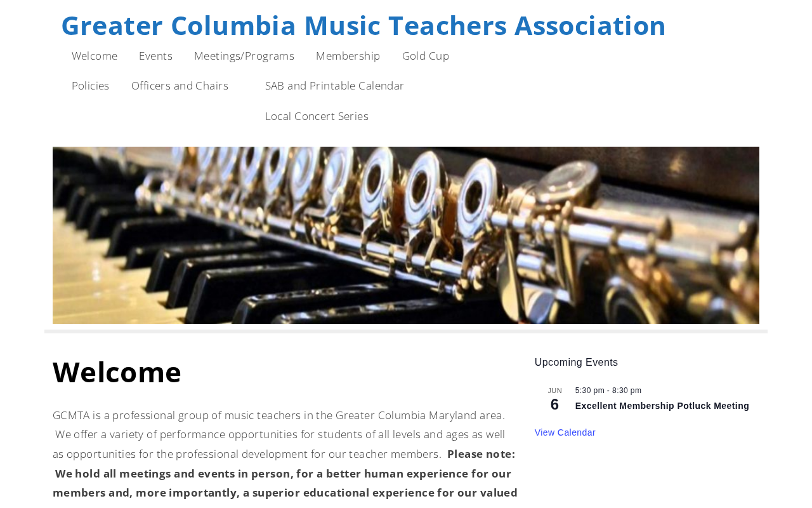The height and width of the screenshot is (508, 812).
Task: Select Local Concert Series link
Action: (317, 116)
